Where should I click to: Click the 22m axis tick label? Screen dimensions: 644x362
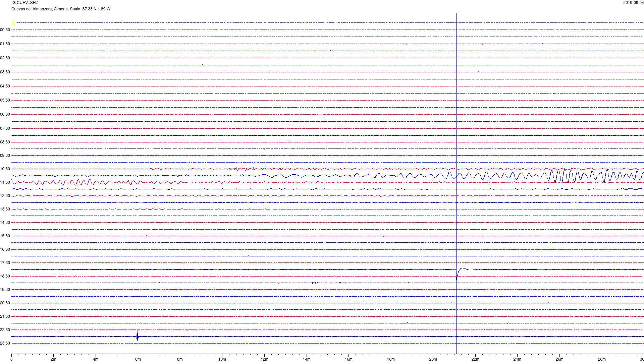[475, 359]
